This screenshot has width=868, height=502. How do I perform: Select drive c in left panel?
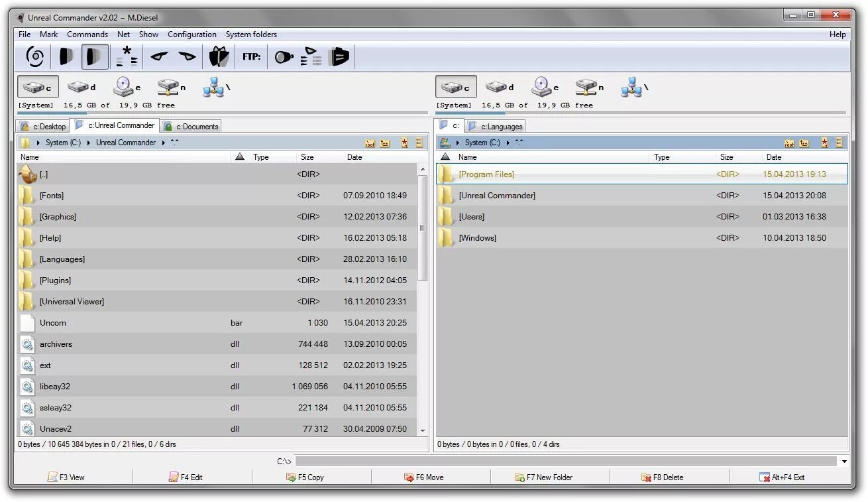tap(38, 87)
